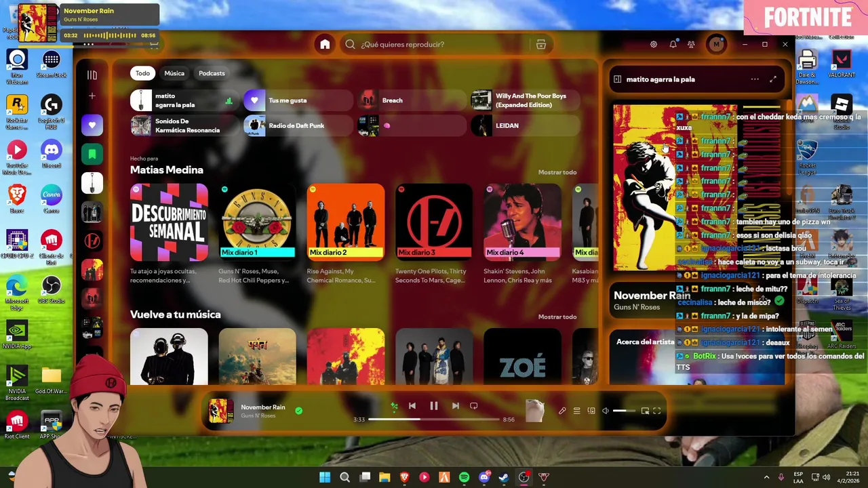Click 'Mostrar todo' beside Vuelve a tu música
868x488 pixels.
coord(557,317)
